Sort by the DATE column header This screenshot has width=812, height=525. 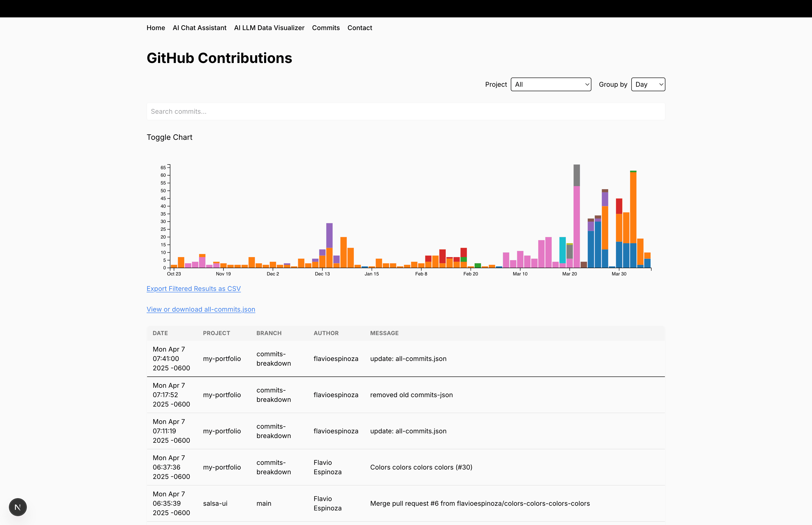[160, 333]
